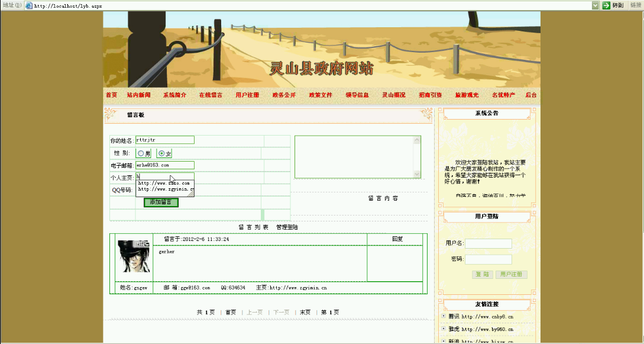
Task: Select 在线留言 in the navigation bar
Action: [211, 95]
